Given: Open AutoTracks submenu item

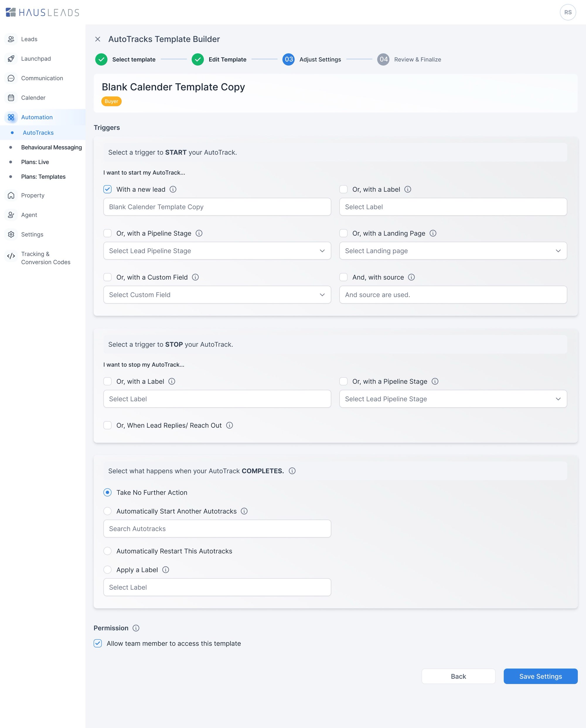Looking at the screenshot, I should (42, 133).
